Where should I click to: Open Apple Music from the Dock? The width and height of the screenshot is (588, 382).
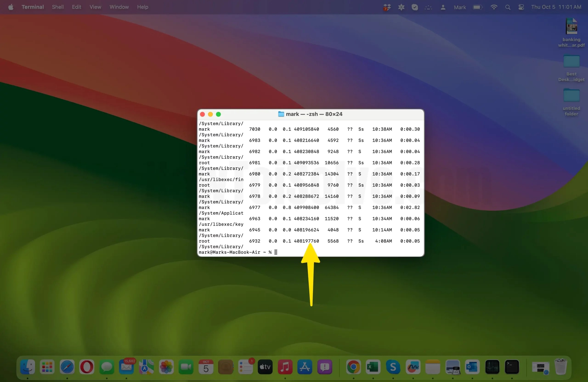[285, 368]
